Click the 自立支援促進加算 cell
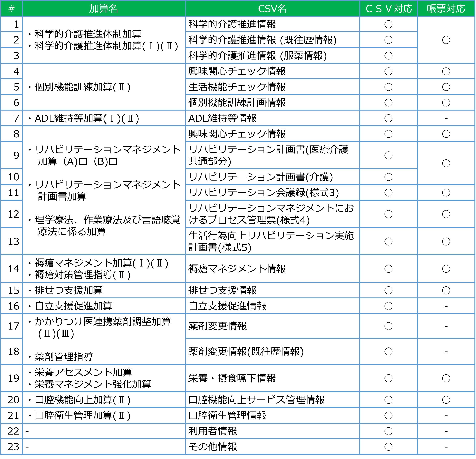 point(104,306)
